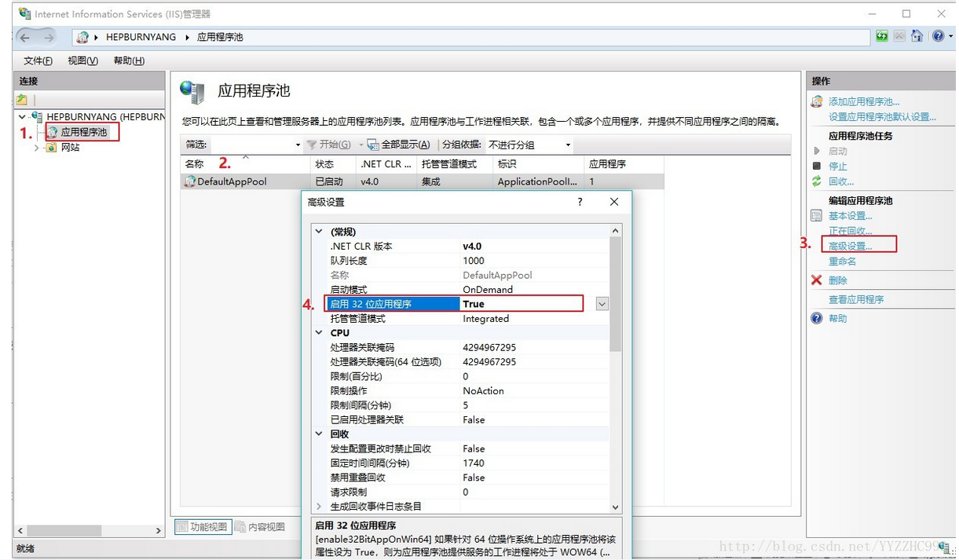Close the 高级设置 dialog with the X

[x=614, y=202]
